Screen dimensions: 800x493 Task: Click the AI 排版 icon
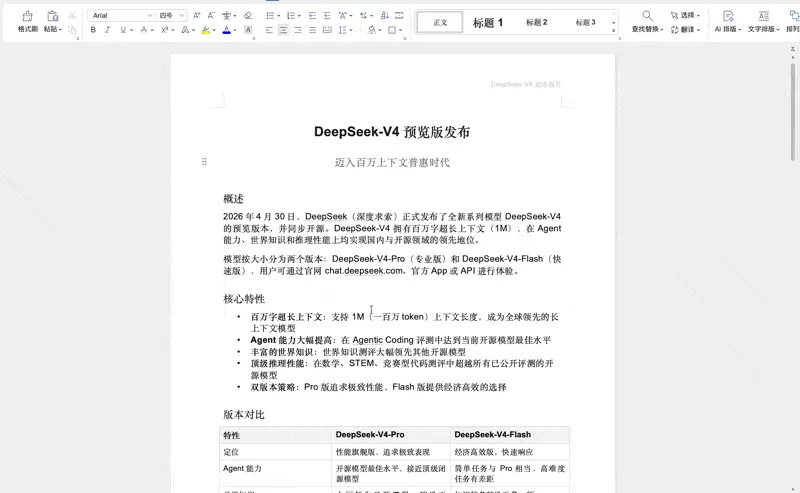(x=728, y=16)
